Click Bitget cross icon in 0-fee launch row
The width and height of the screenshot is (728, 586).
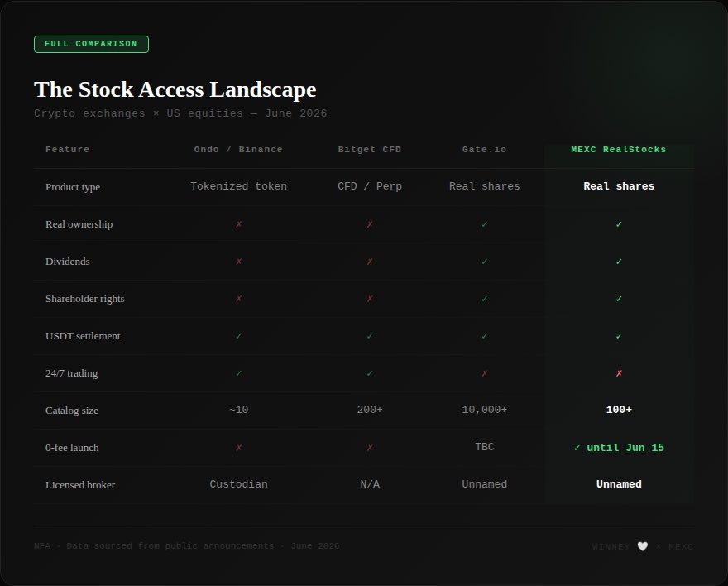click(370, 448)
